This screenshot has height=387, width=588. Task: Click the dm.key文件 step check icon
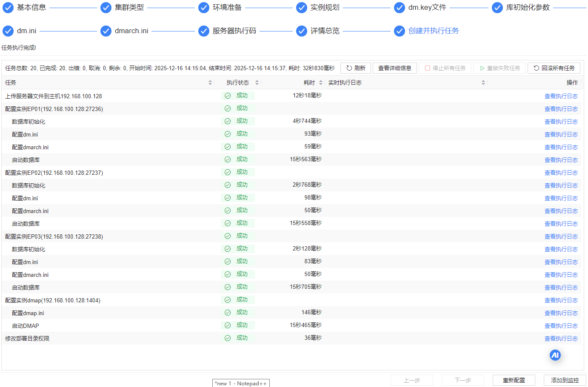(x=400, y=8)
